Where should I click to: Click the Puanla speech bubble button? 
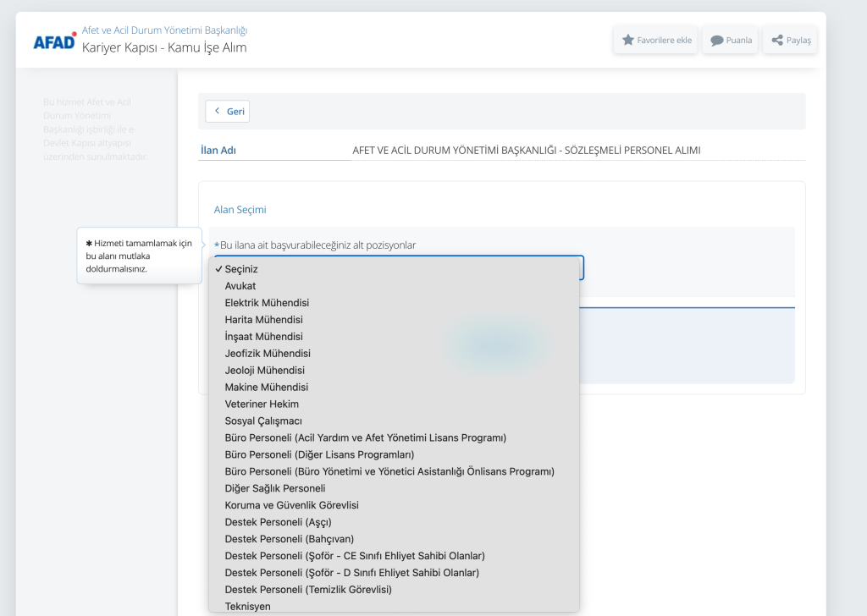pyautogui.click(x=731, y=40)
